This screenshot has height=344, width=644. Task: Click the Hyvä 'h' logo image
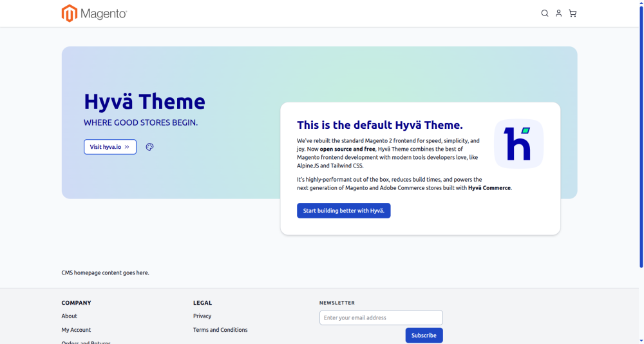tap(518, 144)
